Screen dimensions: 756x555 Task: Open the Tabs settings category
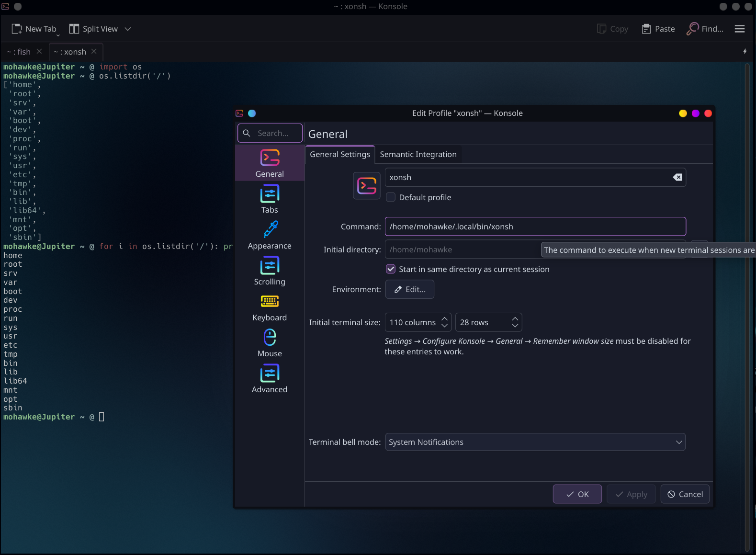(270, 199)
